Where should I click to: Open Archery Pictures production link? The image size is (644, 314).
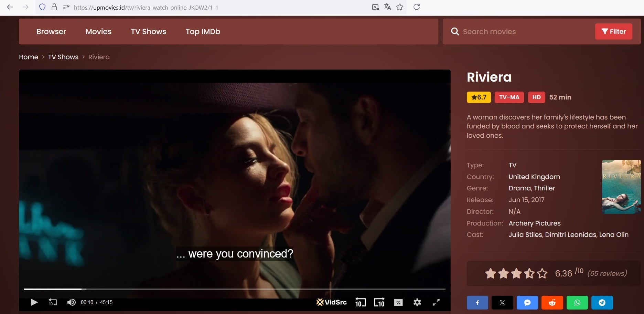[x=535, y=223]
